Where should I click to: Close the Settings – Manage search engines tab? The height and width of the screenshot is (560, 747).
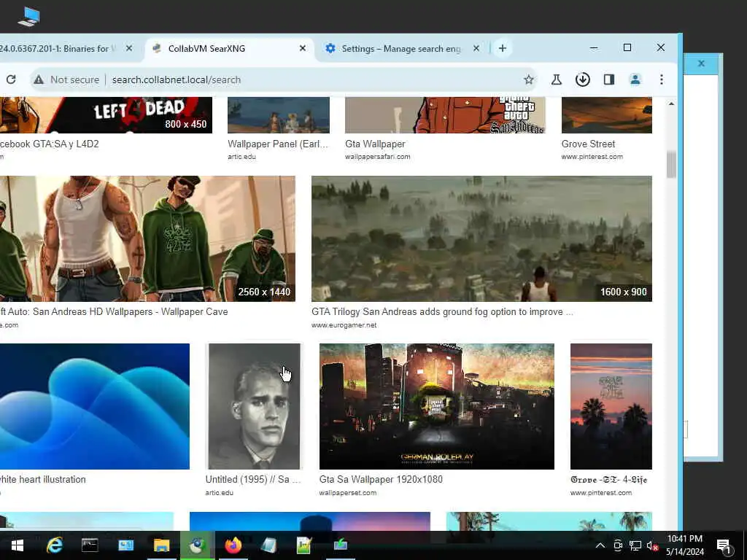pos(476,48)
